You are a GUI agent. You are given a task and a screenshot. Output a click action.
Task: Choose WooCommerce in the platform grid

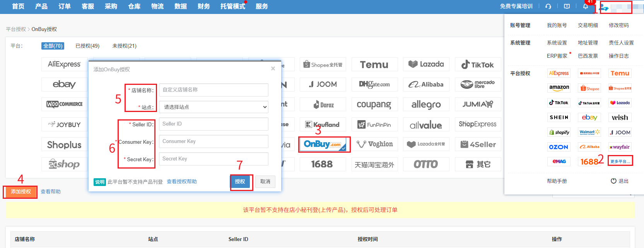click(65, 104)
